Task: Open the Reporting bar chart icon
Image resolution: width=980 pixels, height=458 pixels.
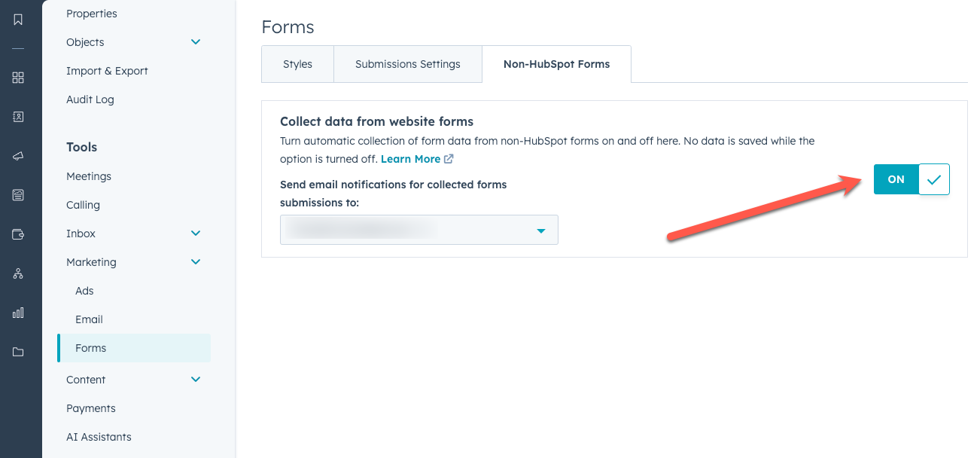Action: [x=18, y=313]
